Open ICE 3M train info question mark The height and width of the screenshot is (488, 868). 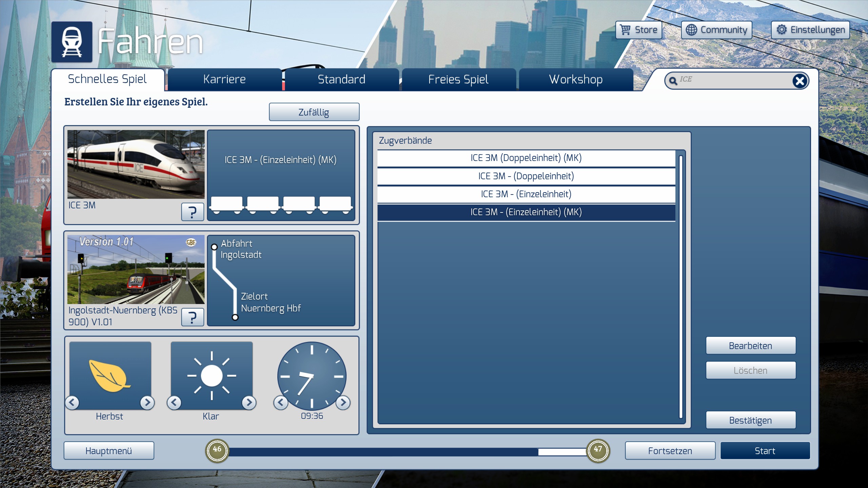192,212
